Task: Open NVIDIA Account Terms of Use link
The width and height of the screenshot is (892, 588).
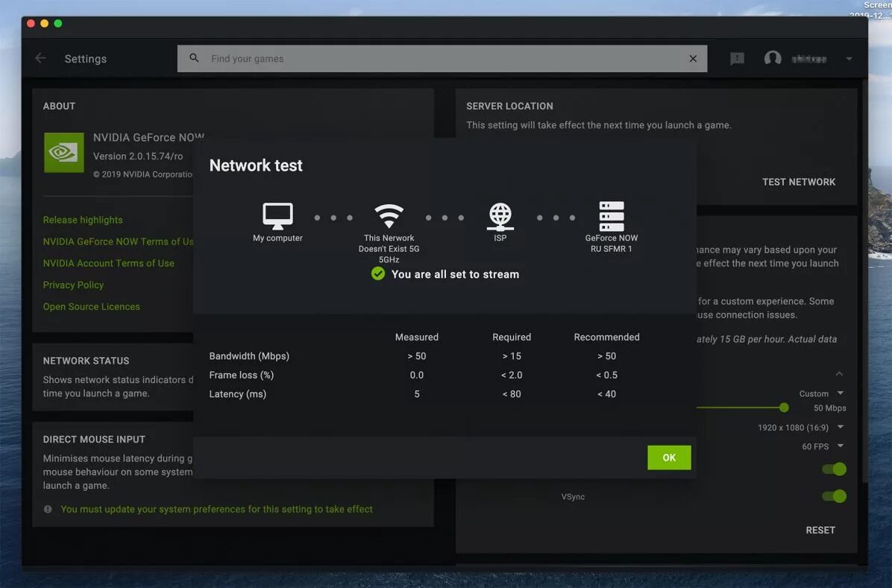Action: (x=109, y=263)
